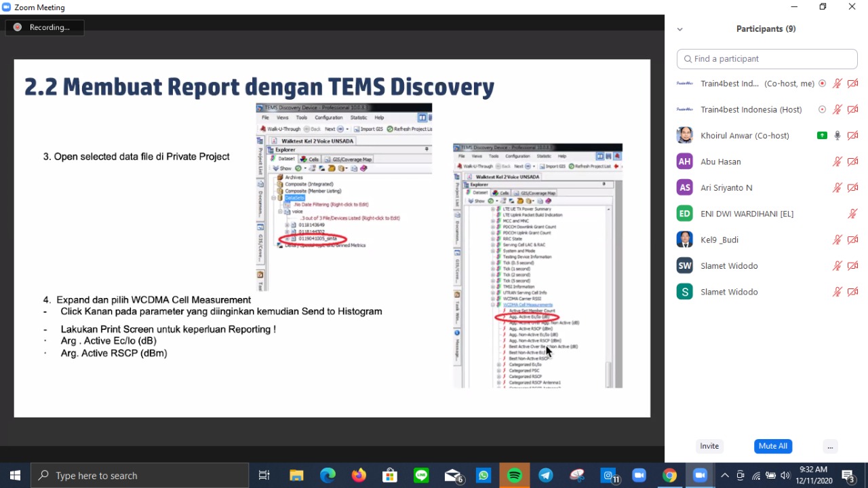Click the Recording... status indicator
This screenshot has width=868, height=488.
click(45, 27)
